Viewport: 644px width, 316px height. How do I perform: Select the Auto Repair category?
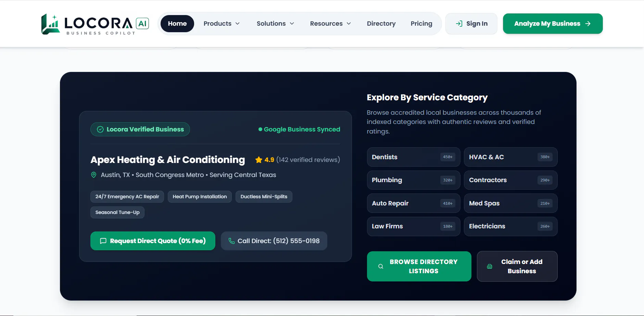[x=414, y=203]
